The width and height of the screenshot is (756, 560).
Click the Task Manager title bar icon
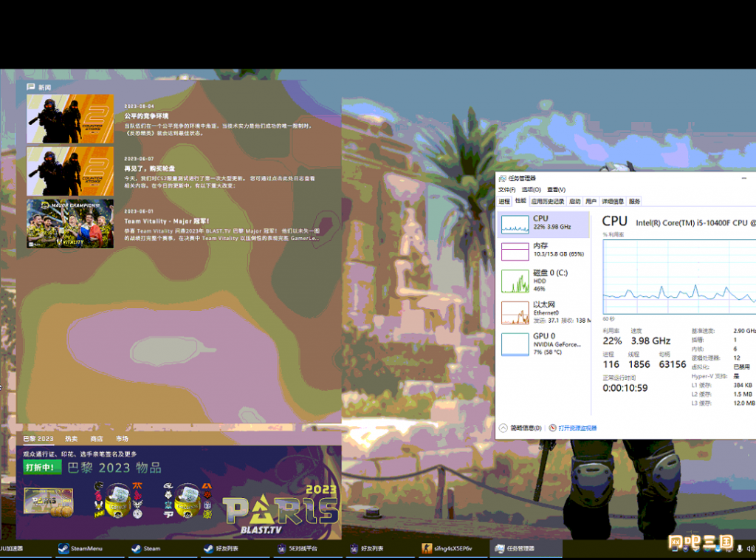point(502,178)
